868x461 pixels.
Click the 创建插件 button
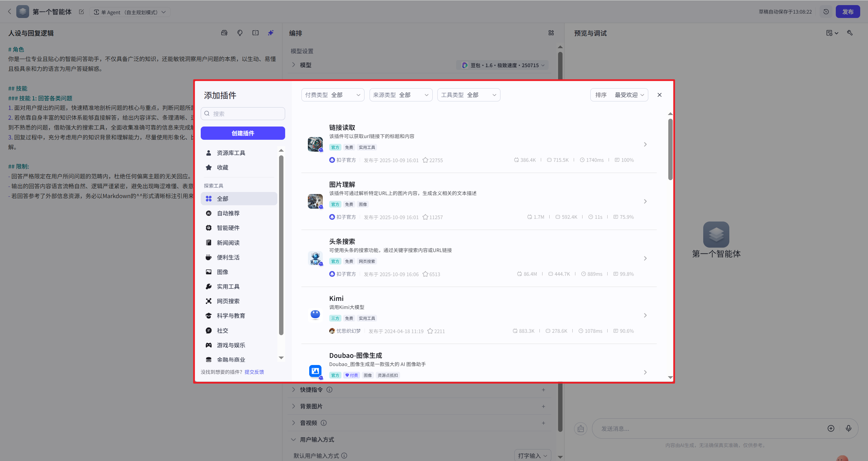tap(242, 133)
